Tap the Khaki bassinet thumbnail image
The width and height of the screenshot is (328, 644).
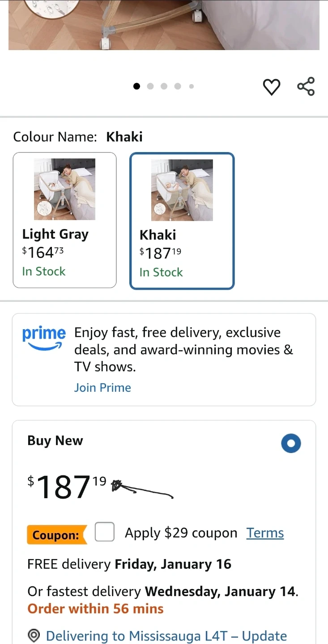pos(182,190)
